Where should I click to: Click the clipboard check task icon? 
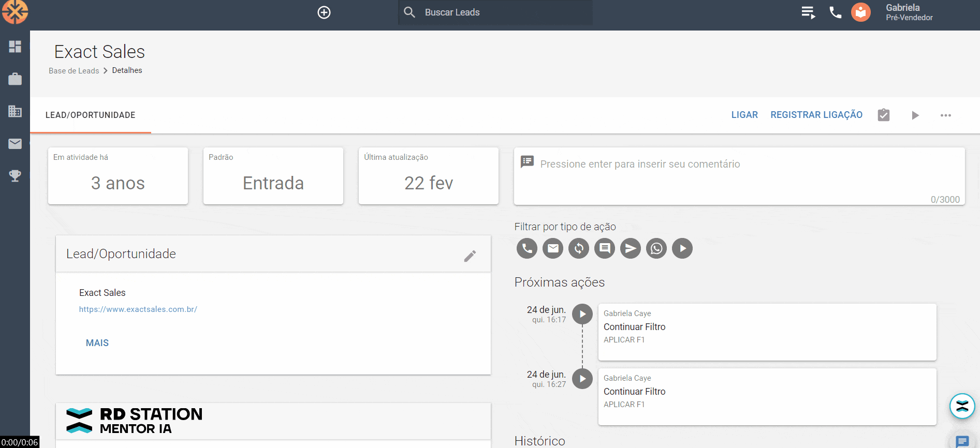click(x=884, y=115)
